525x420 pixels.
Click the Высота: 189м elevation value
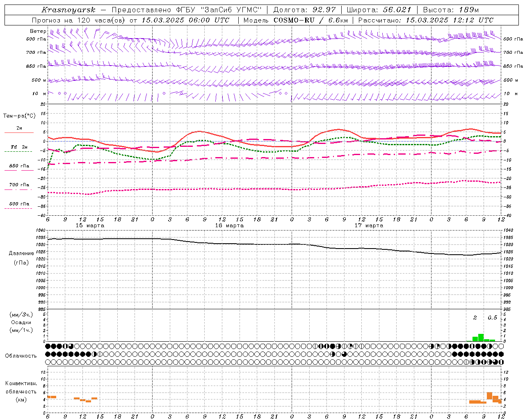(451, 10)
